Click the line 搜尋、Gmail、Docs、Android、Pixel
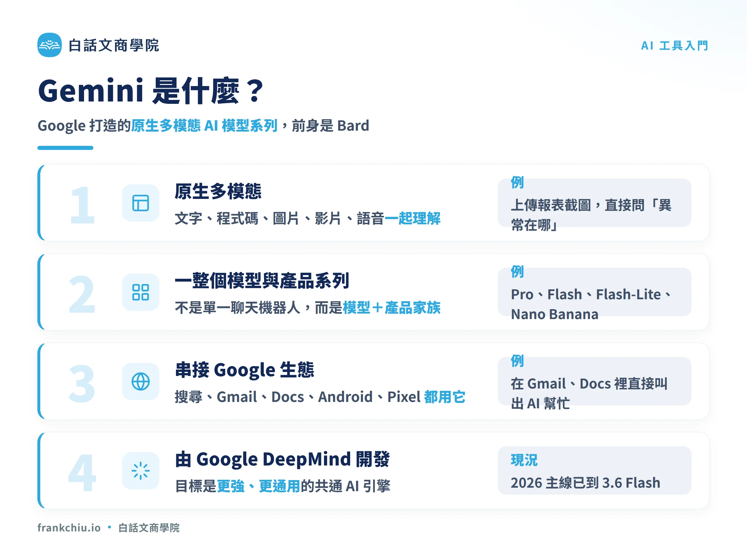 298,397
